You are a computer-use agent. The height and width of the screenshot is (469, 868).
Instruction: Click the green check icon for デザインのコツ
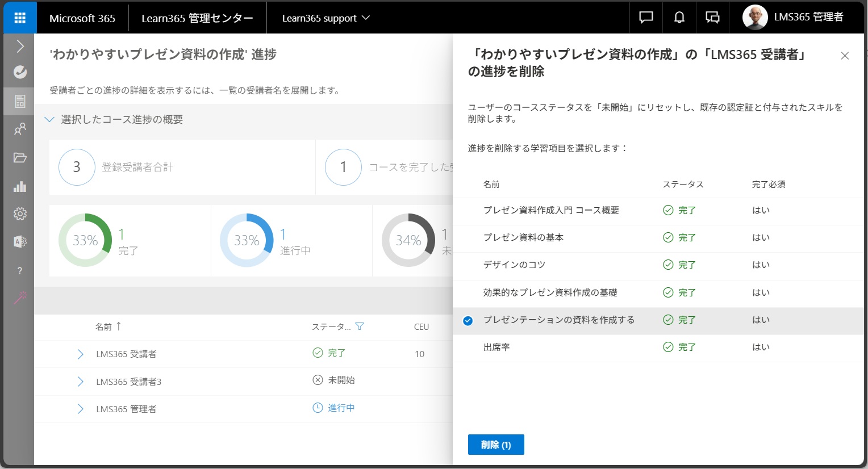pos(668,265)
